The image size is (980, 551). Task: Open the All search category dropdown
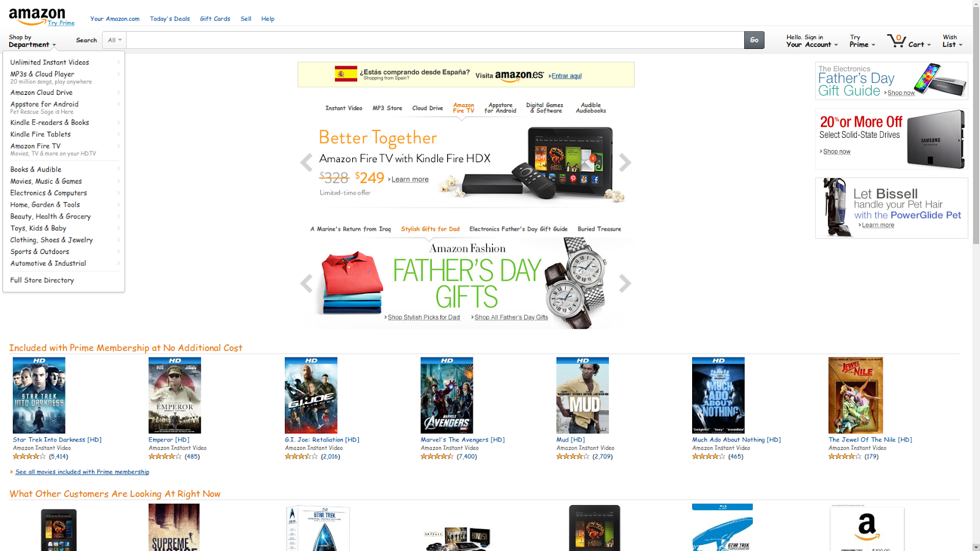tap(115, 40)
